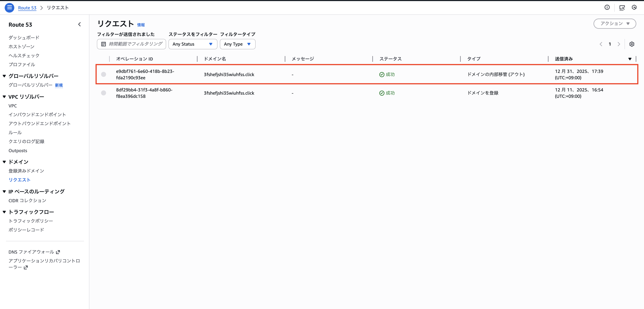
Task: Open ダッシュボード from the sidebar
Action: 24,38
